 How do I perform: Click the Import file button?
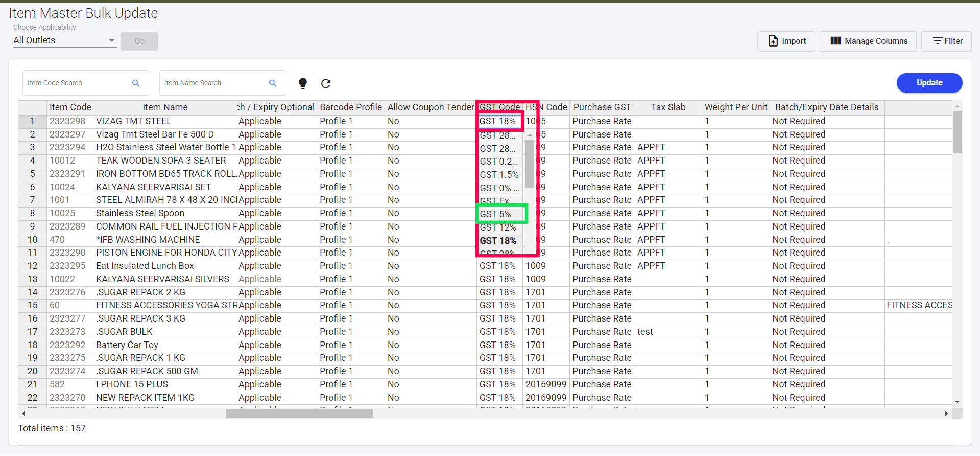tap(786, 41)
